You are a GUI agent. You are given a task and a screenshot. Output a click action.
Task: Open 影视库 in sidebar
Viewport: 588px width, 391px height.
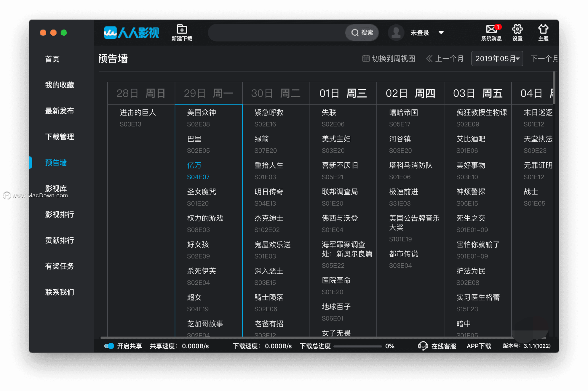point(56,188)
